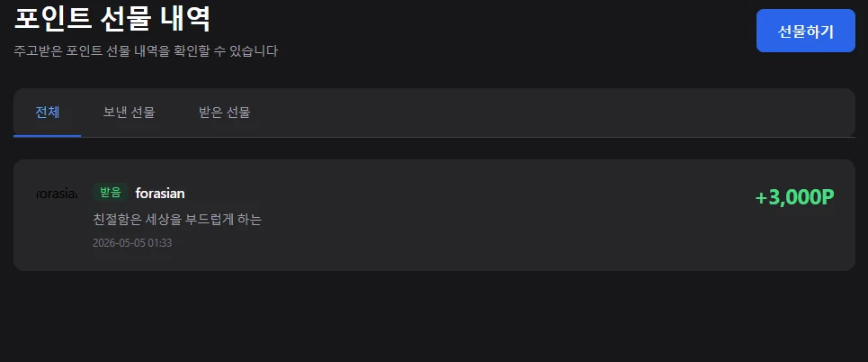Click the 2026-05-05 01:33 timestamp
The width and height of the screenshot is (868, 362).
[x=132, y=243]
